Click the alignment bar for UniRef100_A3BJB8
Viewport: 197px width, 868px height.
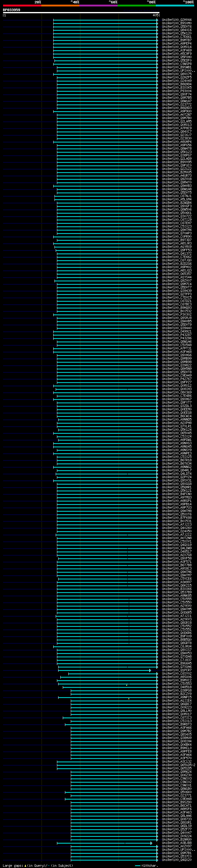(104, 843)
